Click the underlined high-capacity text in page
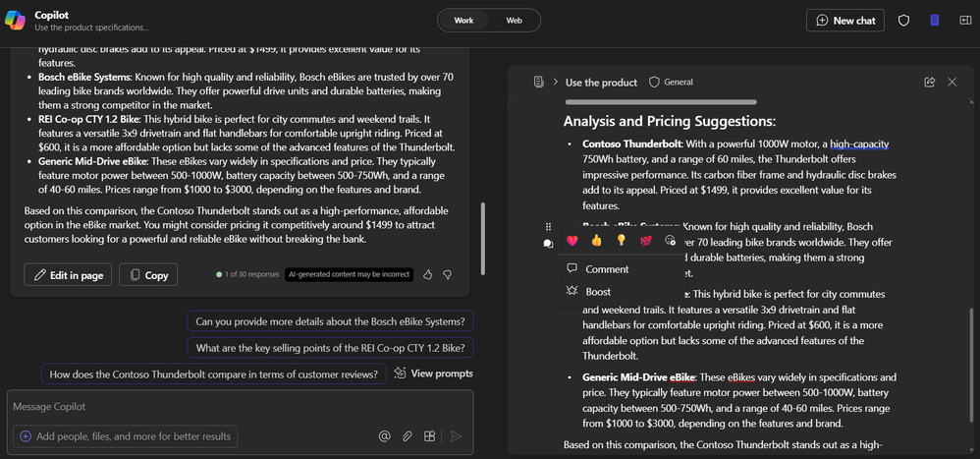This screenshot has width=980, height=459. tap(859, 144)
